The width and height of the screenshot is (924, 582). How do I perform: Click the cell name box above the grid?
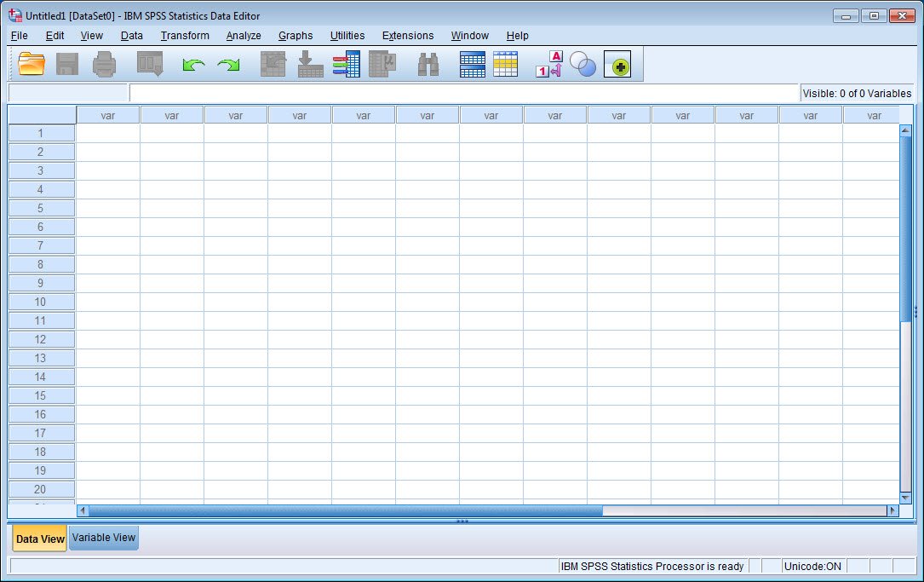click(x=68, y=93)
